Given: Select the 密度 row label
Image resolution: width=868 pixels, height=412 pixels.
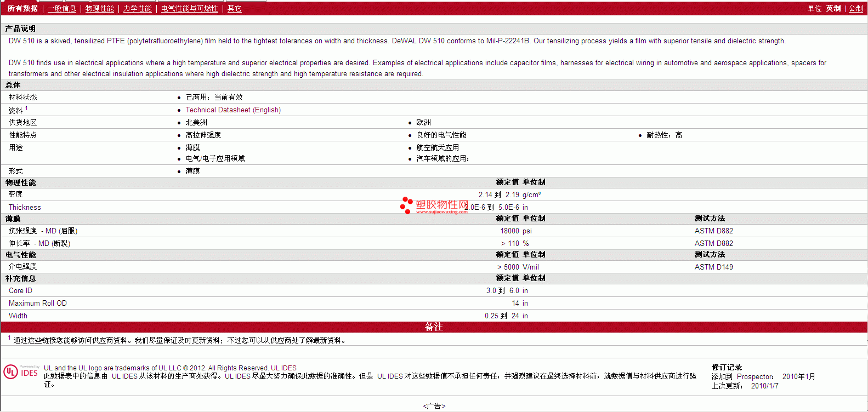Looking at the screenshot, I should click(15, 194).
